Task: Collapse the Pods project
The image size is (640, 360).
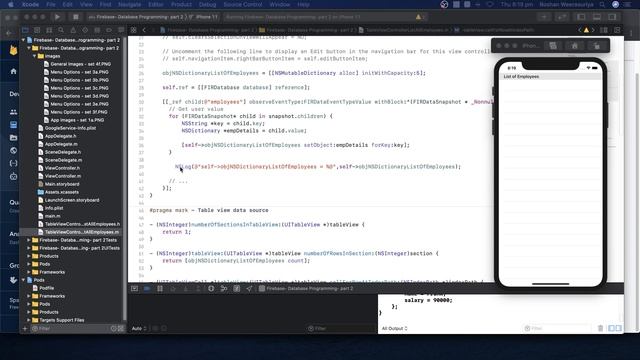Action: pos(23,280)
